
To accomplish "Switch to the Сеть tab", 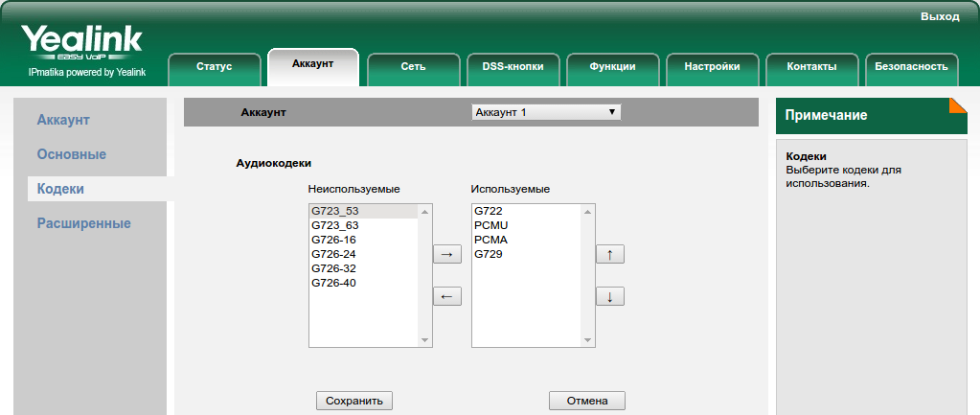I will pyautogui.click(x=413, y=66).
